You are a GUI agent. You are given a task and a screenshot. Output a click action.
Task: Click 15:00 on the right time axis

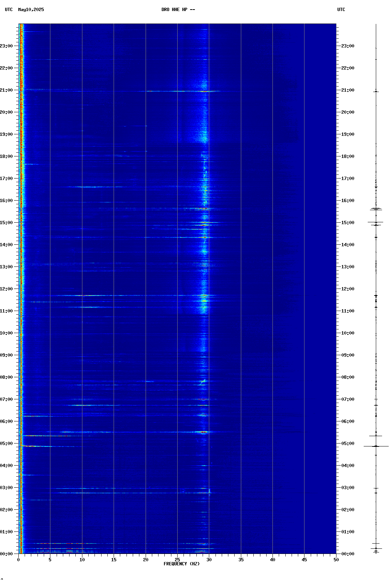[348, 223]
